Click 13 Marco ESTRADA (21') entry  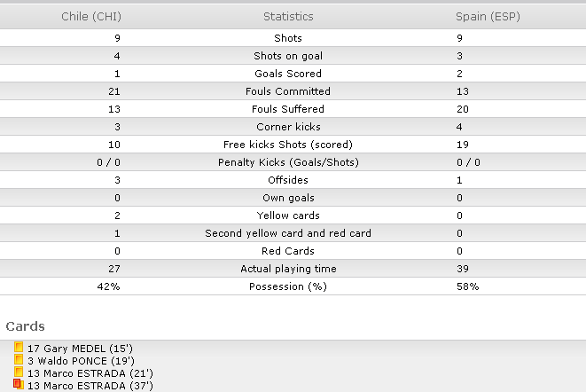90,373
